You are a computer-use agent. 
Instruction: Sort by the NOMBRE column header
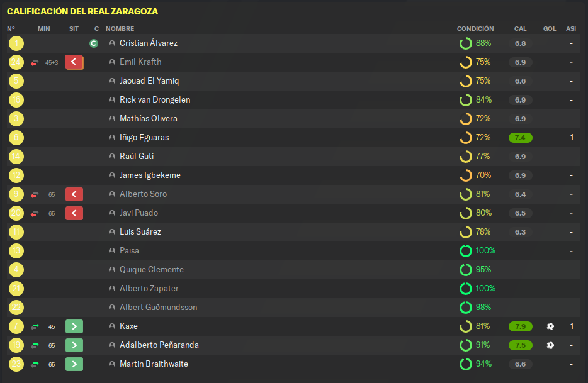120,28
